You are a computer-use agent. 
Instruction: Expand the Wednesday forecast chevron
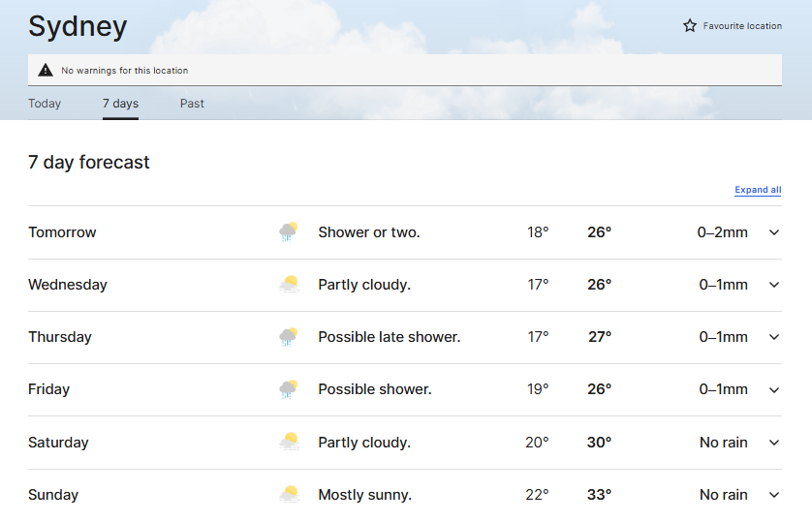[774, 285]
